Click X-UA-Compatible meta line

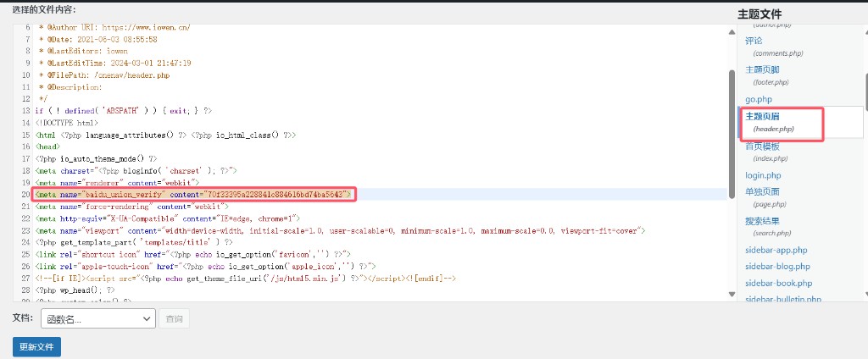click(167, 218)
